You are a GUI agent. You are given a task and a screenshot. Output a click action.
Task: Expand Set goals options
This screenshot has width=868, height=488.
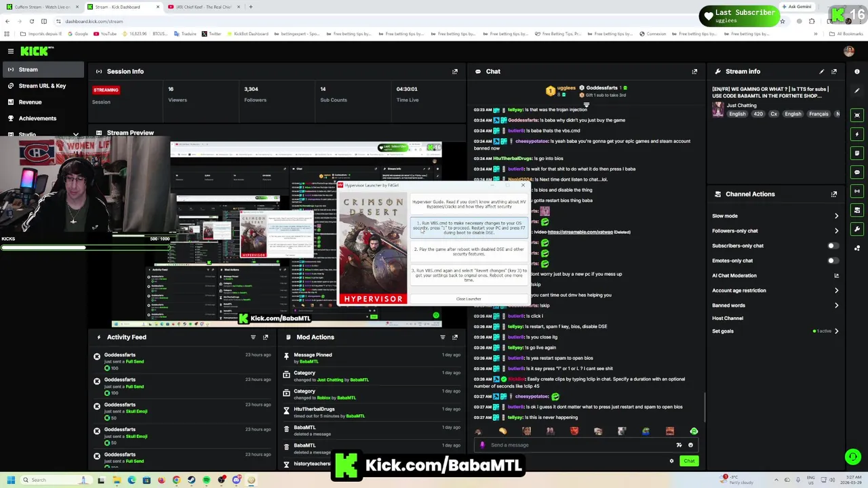tap(836, 331)
